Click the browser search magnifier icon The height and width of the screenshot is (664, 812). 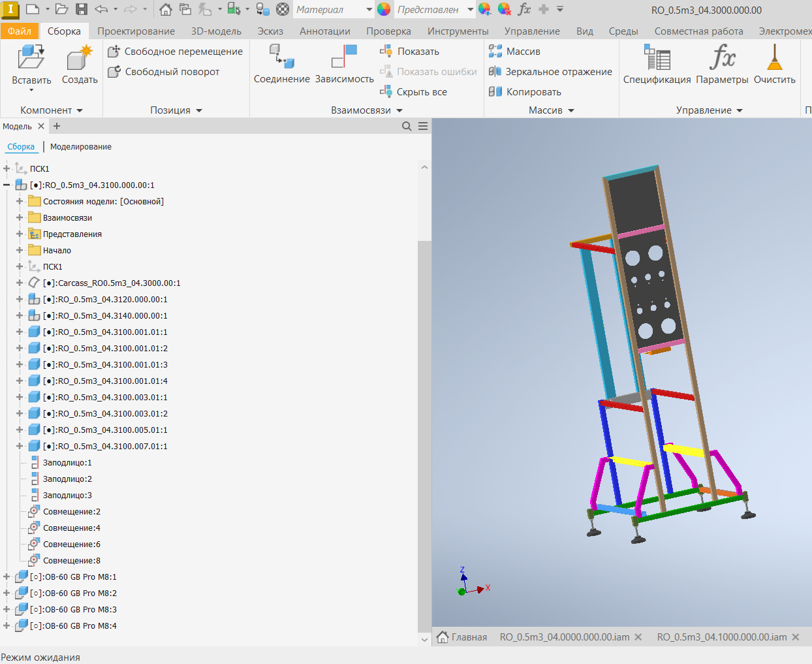407,126
